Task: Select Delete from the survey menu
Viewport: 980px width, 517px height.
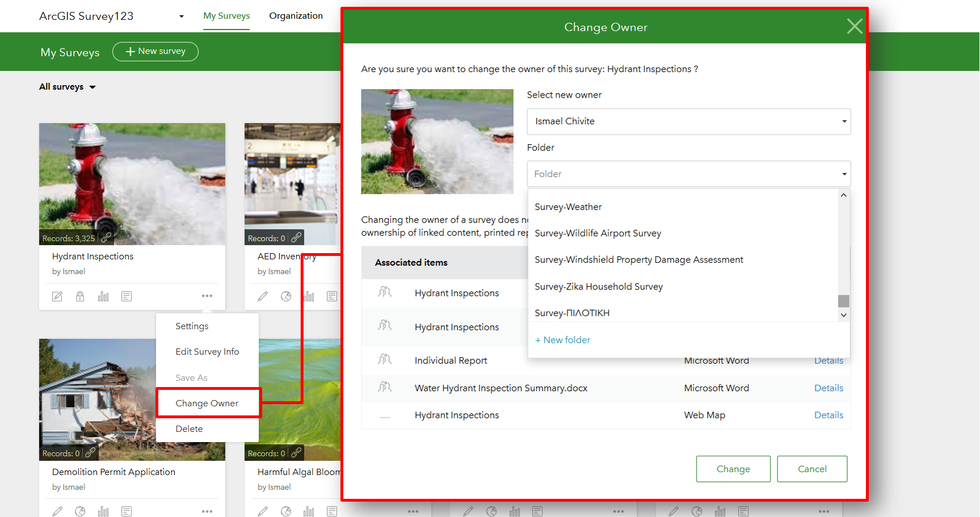Action: 189,429
